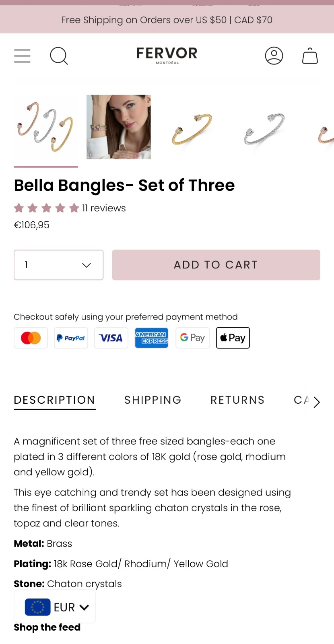The width and height of the screenshot is (334, 644).
Task: Switch to the Returns tab
Action: pos(237,400)
